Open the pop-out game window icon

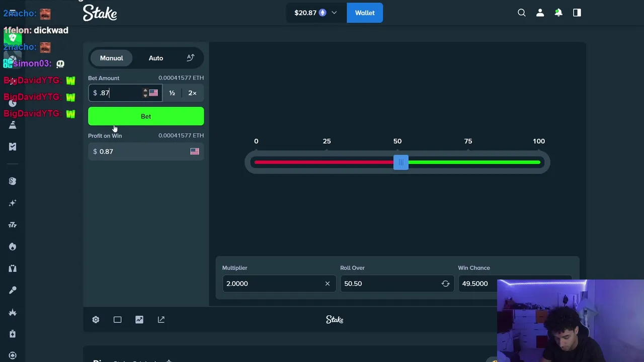tap(161, 320)
